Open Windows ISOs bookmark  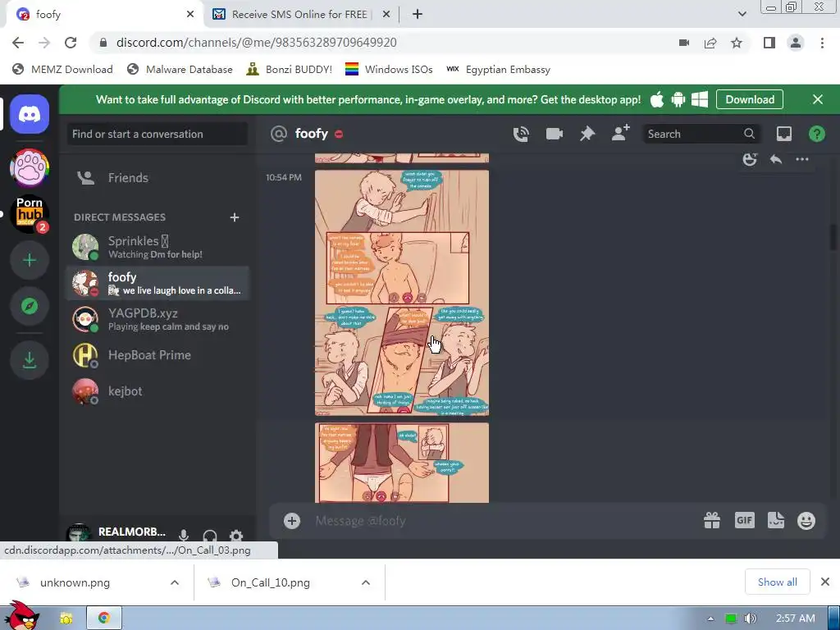[389, 69]
